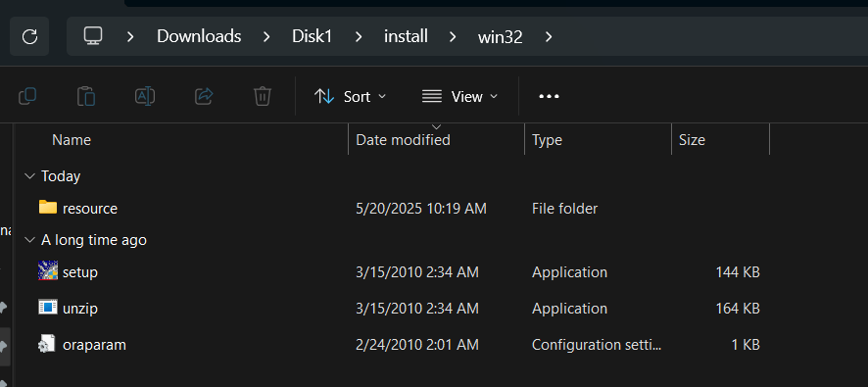The image size is (868, 387).
Task: Sort by Type column header
Action: point(547,140)
